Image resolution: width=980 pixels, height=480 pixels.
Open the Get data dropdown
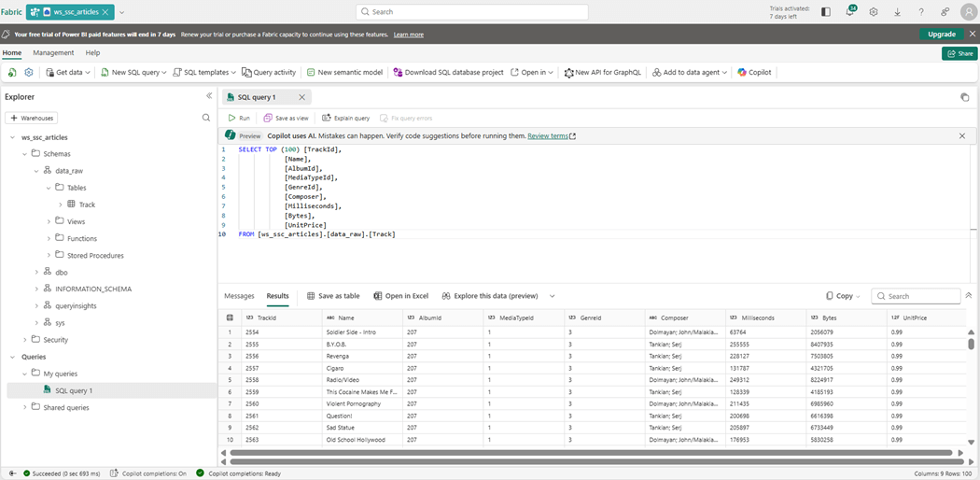68,72
